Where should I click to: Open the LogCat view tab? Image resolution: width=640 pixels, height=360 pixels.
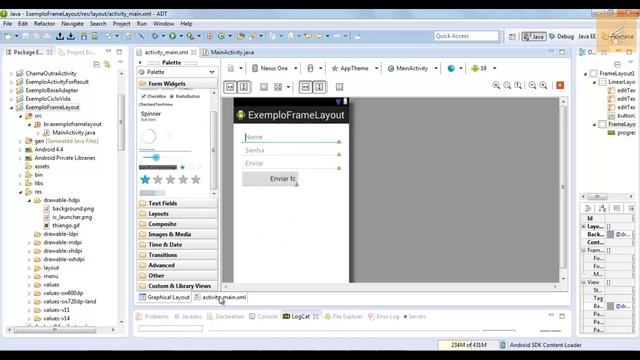[300, 316]
